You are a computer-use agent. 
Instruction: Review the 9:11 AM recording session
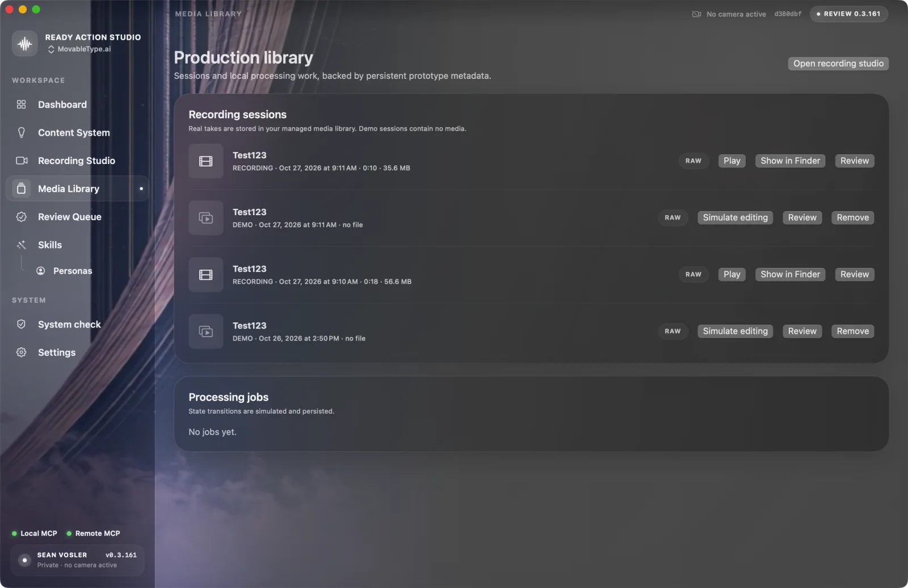click(855, 161)
